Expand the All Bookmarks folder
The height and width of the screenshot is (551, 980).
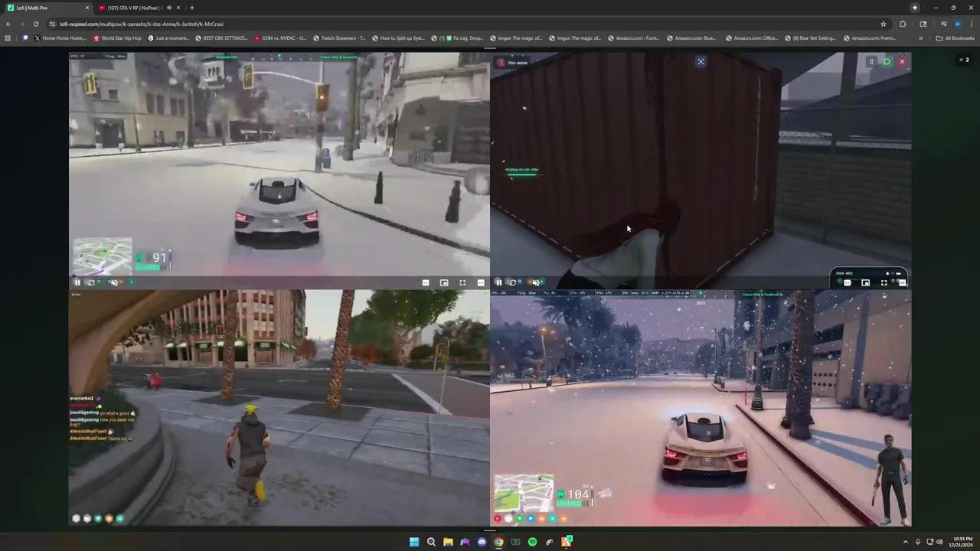955,37
